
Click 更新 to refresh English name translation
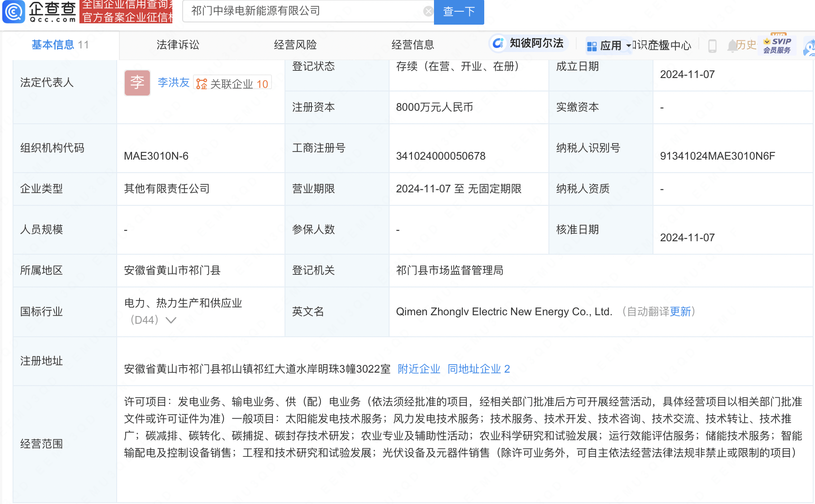coord(680,312)
